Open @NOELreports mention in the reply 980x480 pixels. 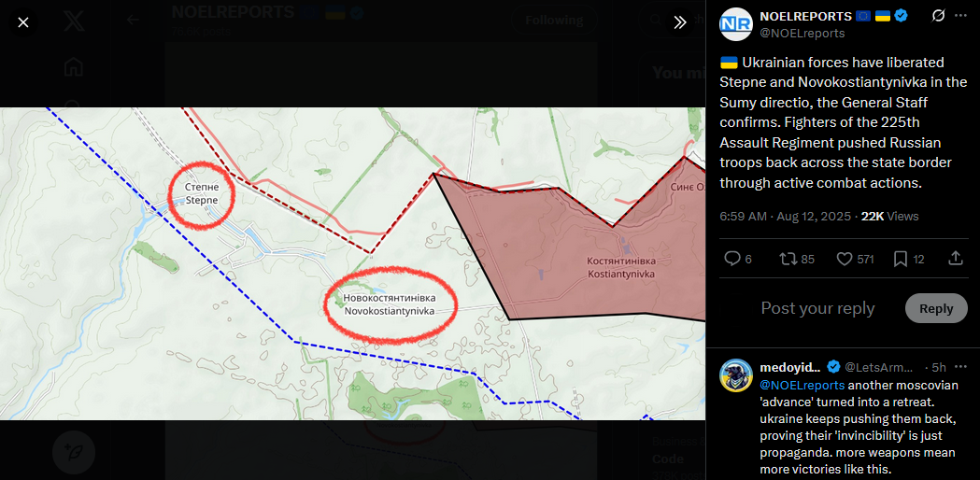802,385
